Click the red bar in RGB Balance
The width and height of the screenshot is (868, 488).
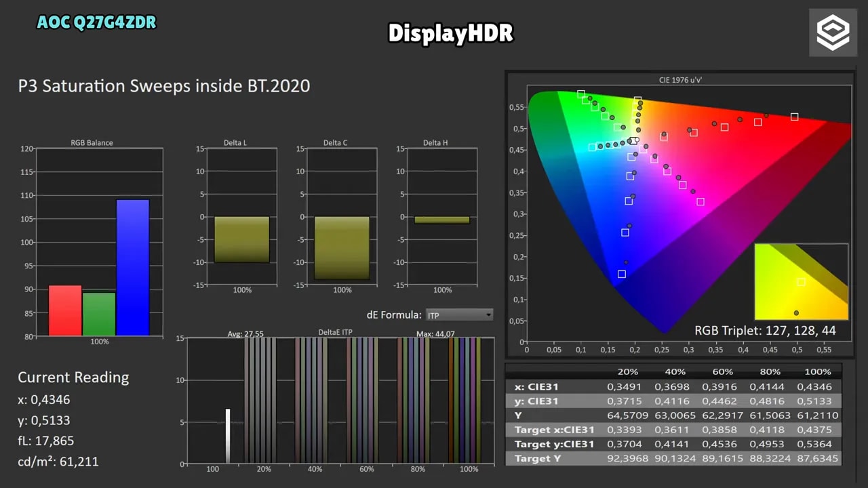coord(65,310)
